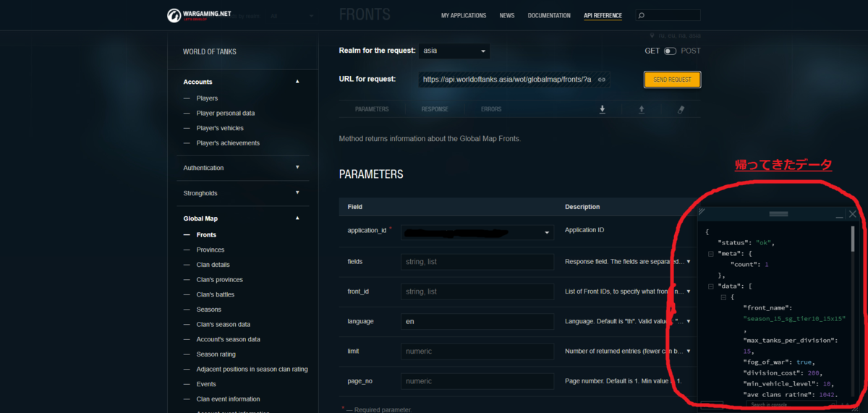868x413 pixels.
Task: Open API REFERENCE in top navigation
Action: tap(603, 15)
